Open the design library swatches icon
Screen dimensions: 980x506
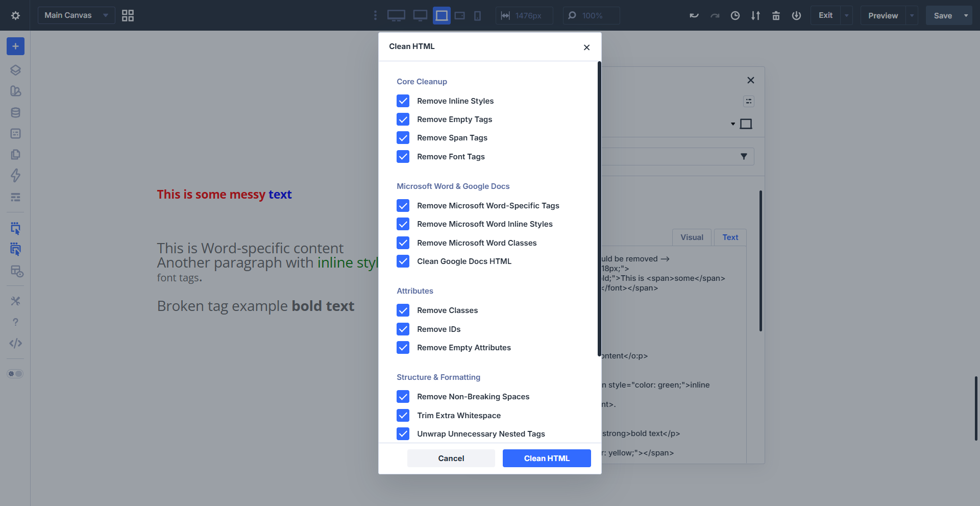[15, 91]
